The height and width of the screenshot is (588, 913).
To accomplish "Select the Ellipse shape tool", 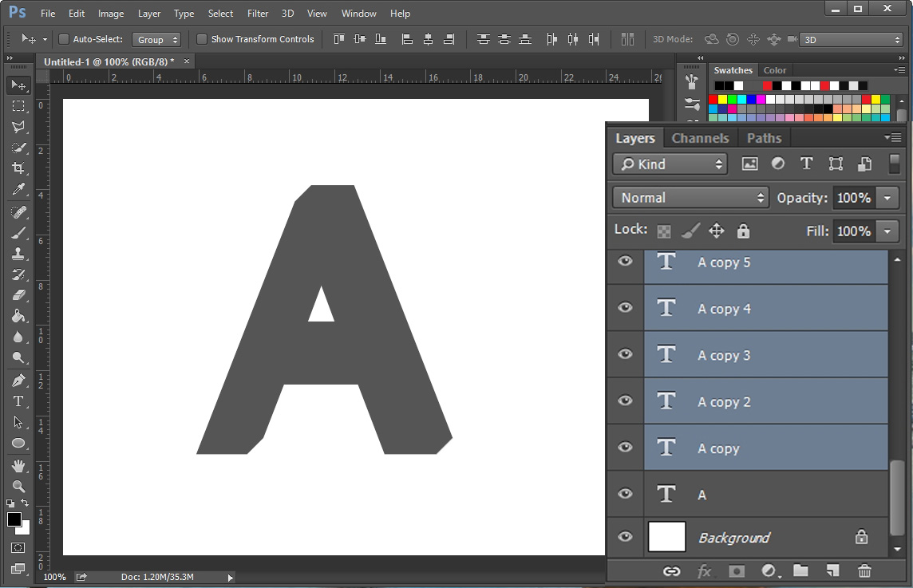I will click(x=18, y=443).
